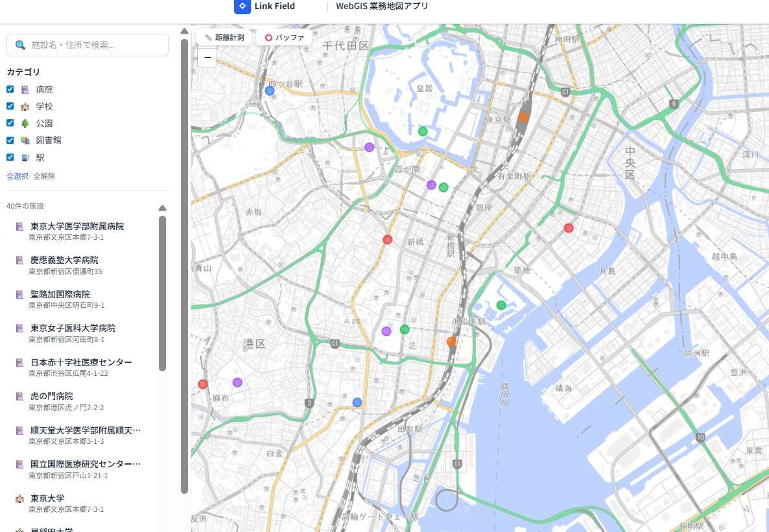Click the 40件の施設 count label
This screenshot has height=532, width=769.
[25, 206]
